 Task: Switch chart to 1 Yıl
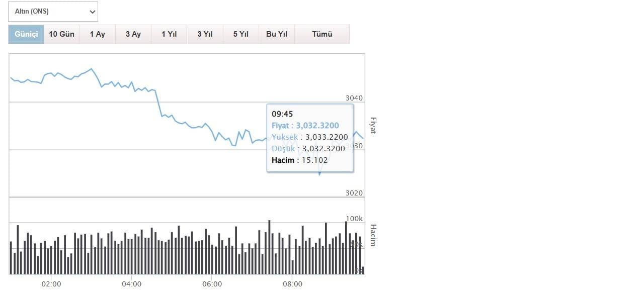point(169,34)
